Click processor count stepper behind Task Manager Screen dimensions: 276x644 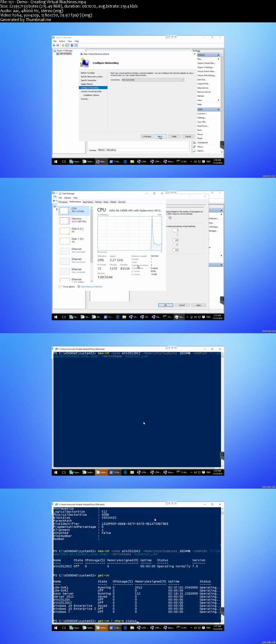point(170,217)
